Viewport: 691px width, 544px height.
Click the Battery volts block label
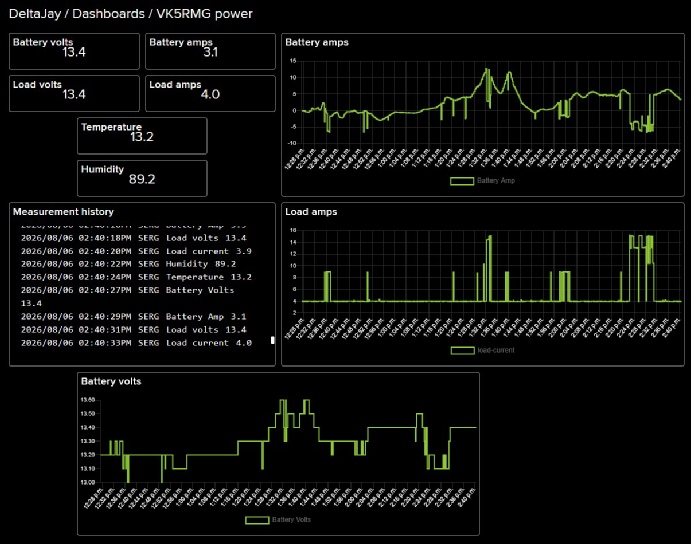coord(43,42)
